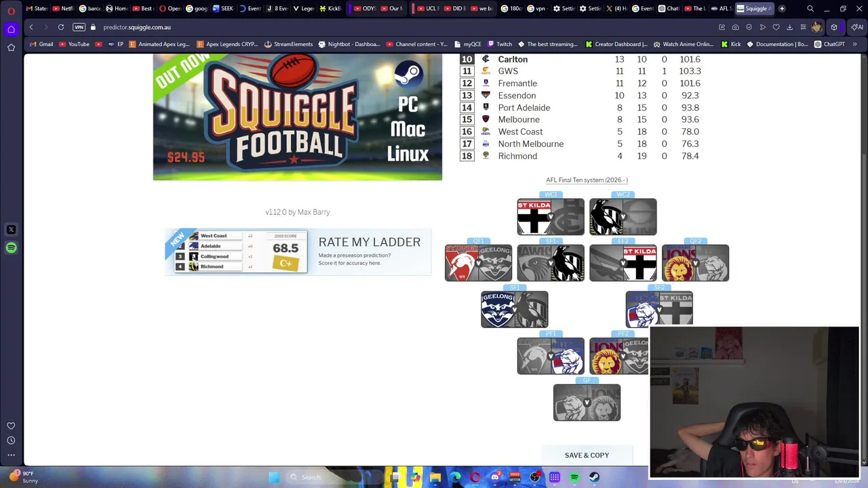Switch to the UCL browser tab
868x488 pixels.
tap(428, 9)
